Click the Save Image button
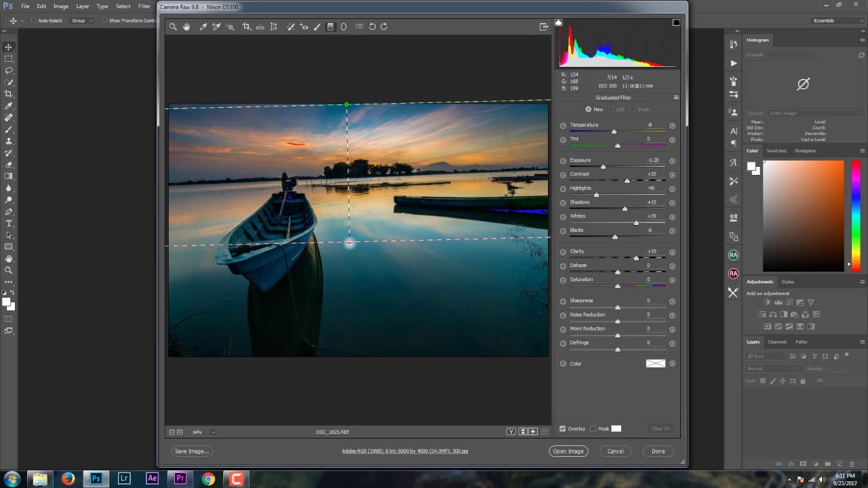Screen dimensions: 868x488 pyautogui.click(x=192, y=451)
